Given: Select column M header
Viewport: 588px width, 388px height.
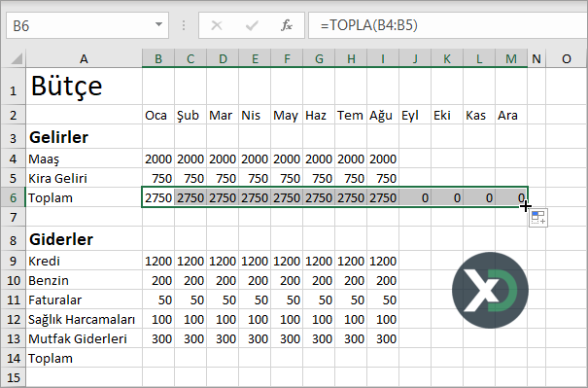Looking at the screenshot, I should point(511,58).
